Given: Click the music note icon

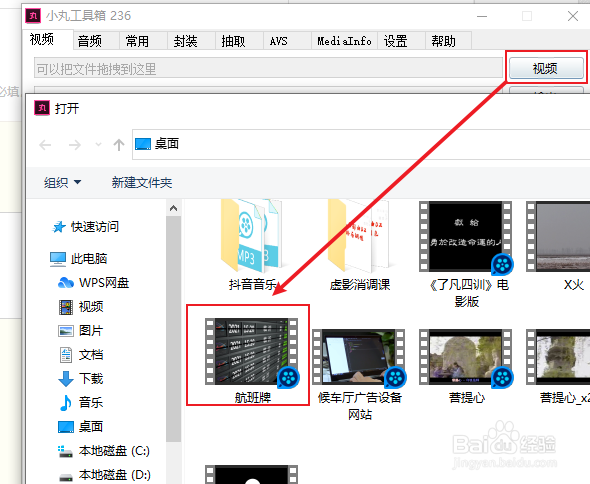Looking at the screenshot, I should point(65,403).
